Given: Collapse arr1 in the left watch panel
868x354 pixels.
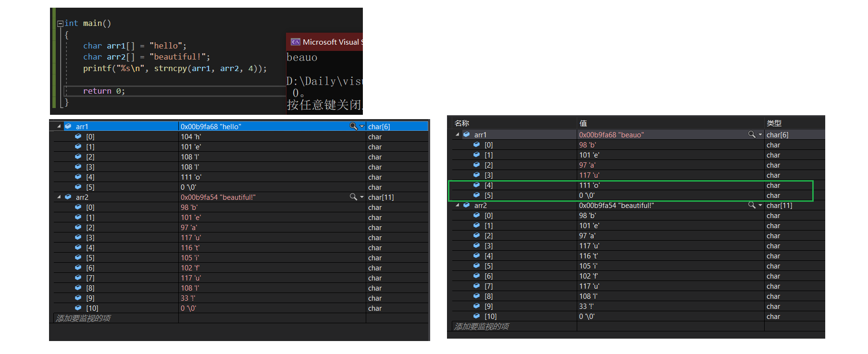Looking at the screenshot, I should 59,126.
